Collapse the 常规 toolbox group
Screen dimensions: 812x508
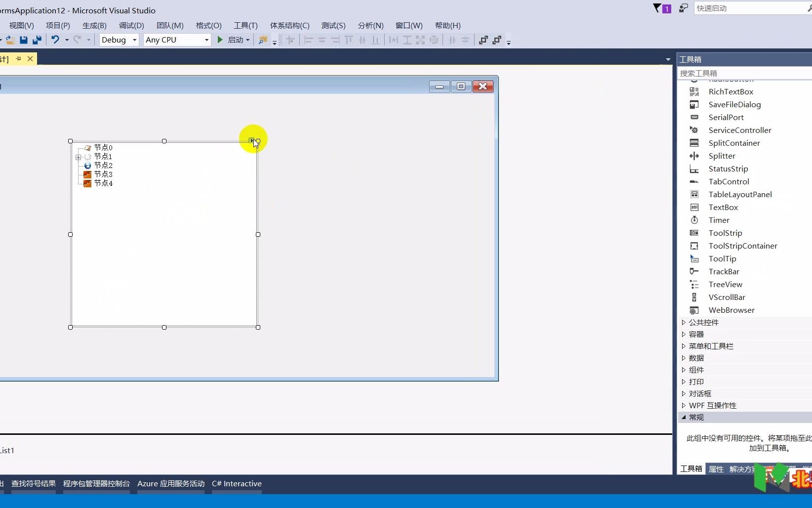click(684, 417)
